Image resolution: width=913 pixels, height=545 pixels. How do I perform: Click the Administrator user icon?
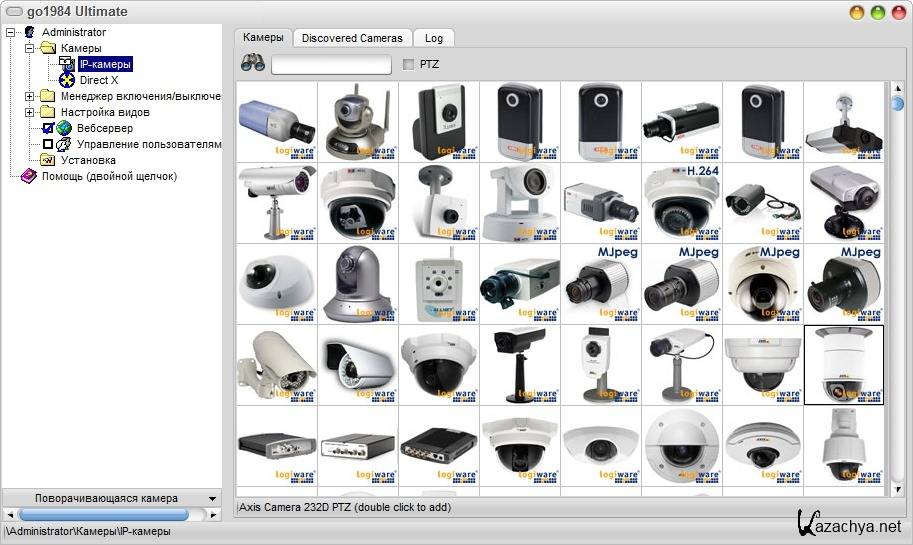tap(29, 32)
